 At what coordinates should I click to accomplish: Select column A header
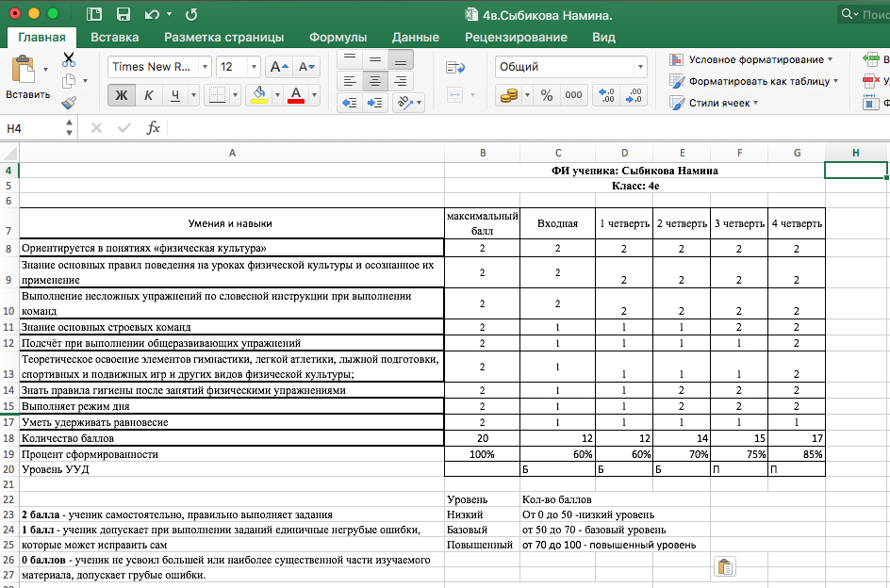coord(232,153)
